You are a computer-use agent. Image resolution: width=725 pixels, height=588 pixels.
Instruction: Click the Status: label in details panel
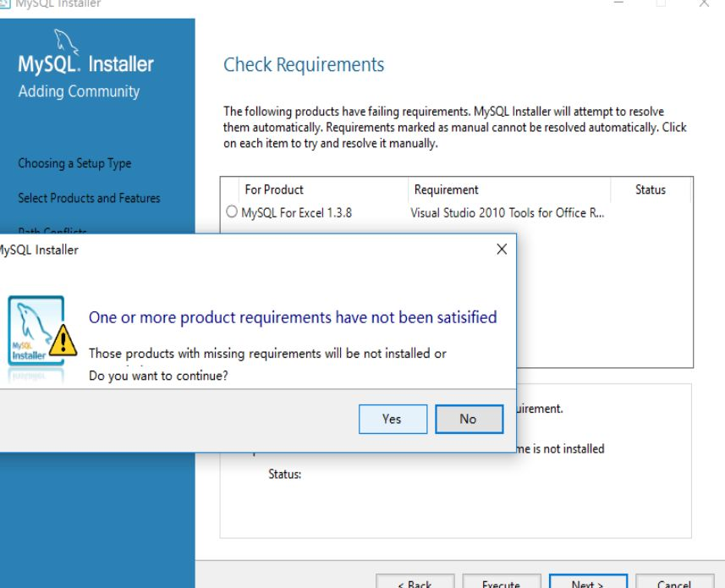pyautogui.click(x=285, y=475)
